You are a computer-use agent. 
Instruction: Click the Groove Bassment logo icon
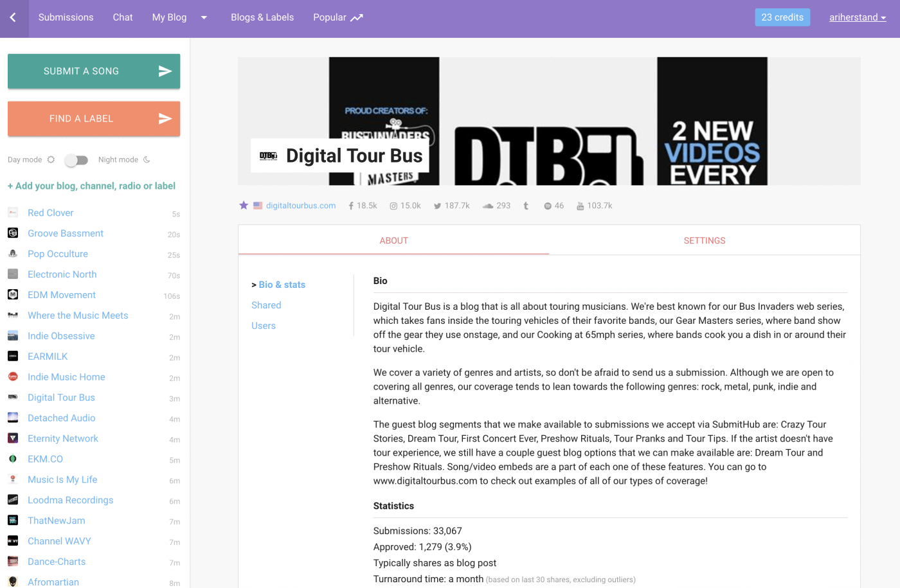click(x=13, y=233)
